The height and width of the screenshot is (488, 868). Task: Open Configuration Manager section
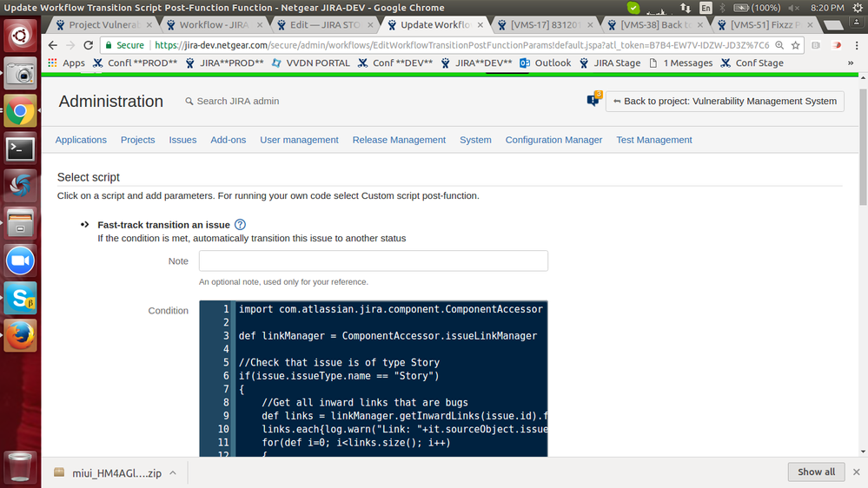pos(553,140)
